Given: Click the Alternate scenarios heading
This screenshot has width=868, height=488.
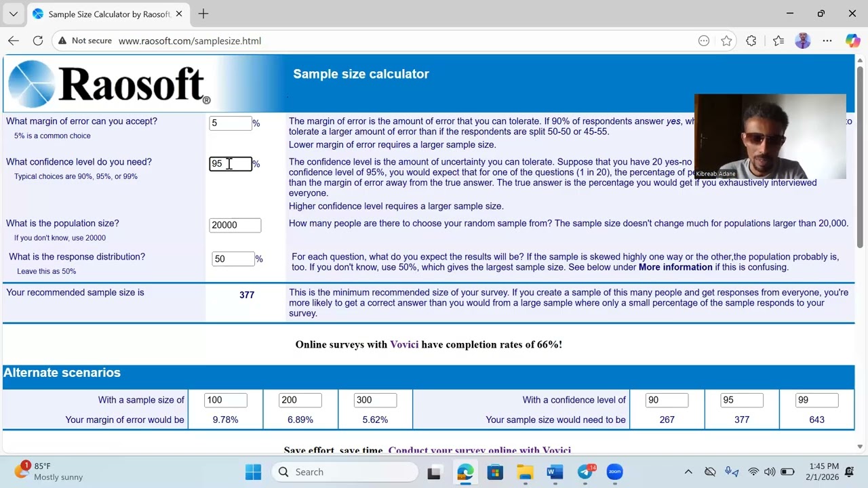Looking at the screenshot, I should pos(62,373).
